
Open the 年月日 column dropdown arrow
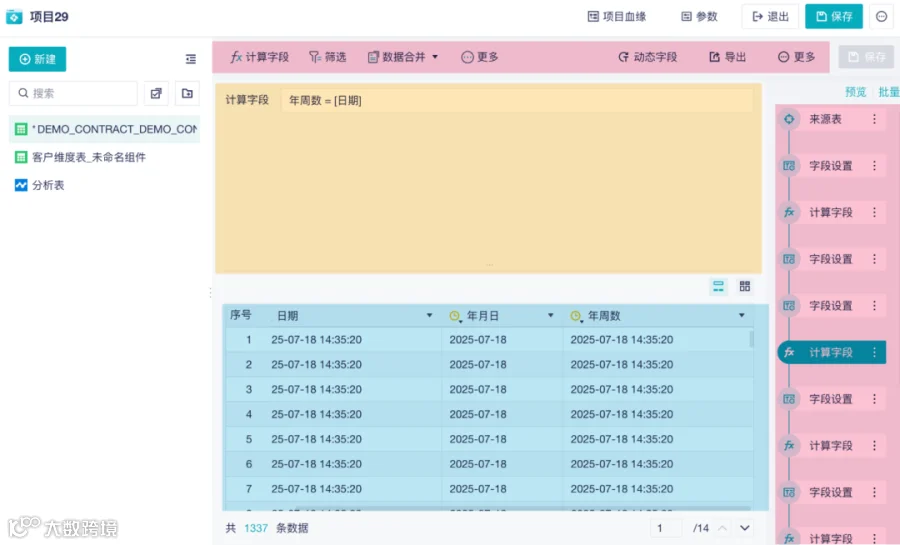[x=550, y=315]
